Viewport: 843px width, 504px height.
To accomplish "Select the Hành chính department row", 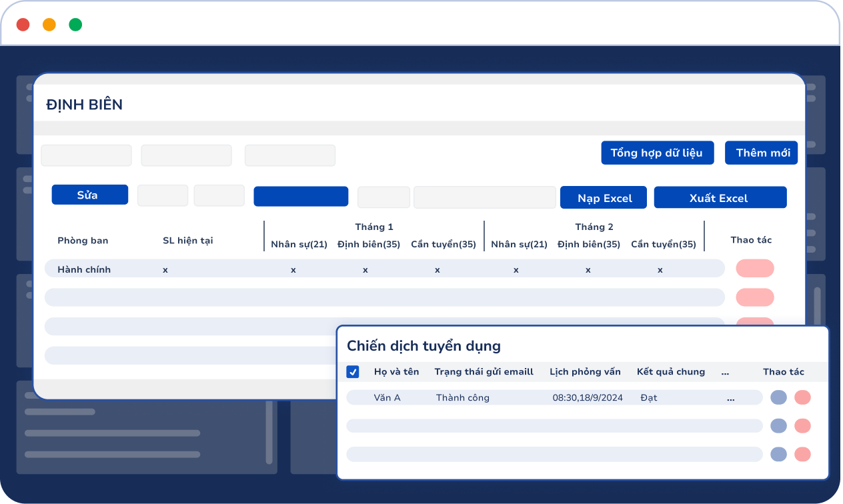I will pyautogui.click(x=384, y=269).
